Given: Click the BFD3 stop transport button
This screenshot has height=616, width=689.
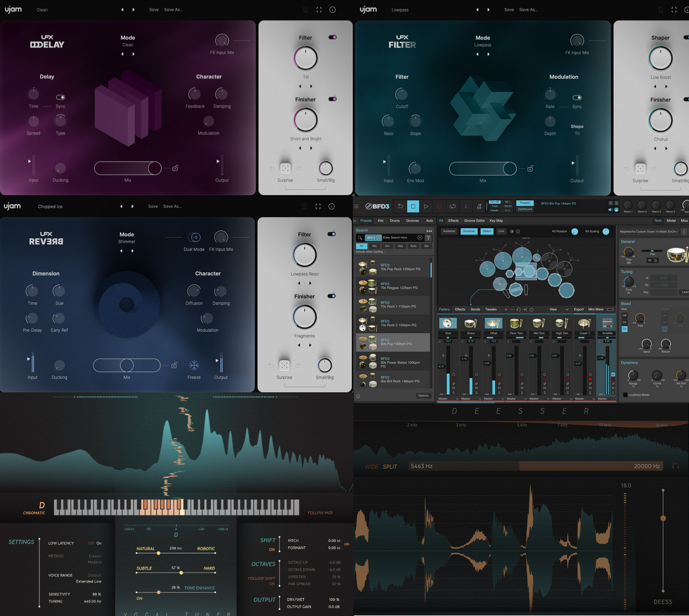Looking at the screenshot, I should (413, 206).
